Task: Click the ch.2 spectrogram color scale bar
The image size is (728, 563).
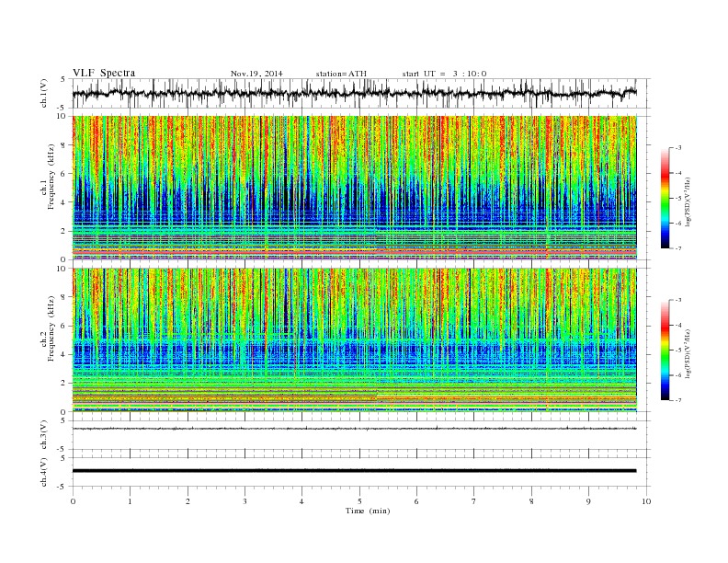Action: pyautogui.click(x=665, y=350)
